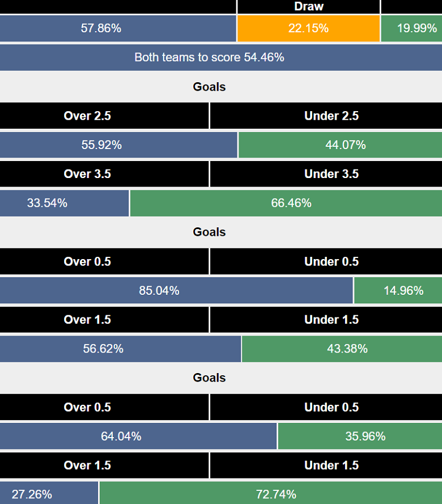Select the 64.04% Over 0.5 bar near bottom
The height and width of the screenshot is (504, 442).
[138, 436]
